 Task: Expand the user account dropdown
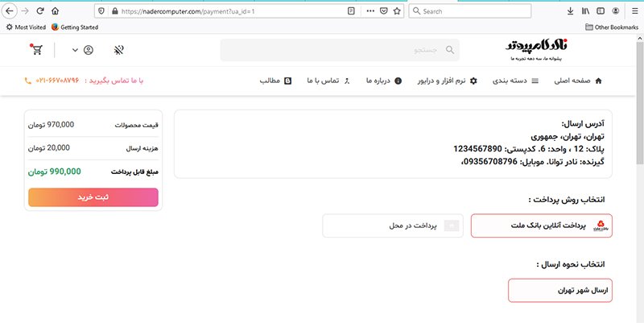(82, 50)
